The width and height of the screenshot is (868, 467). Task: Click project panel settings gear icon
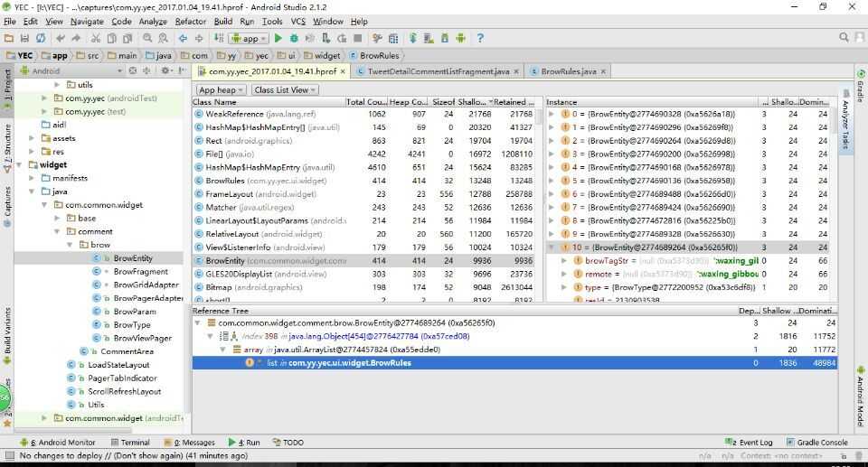(165, 70)
